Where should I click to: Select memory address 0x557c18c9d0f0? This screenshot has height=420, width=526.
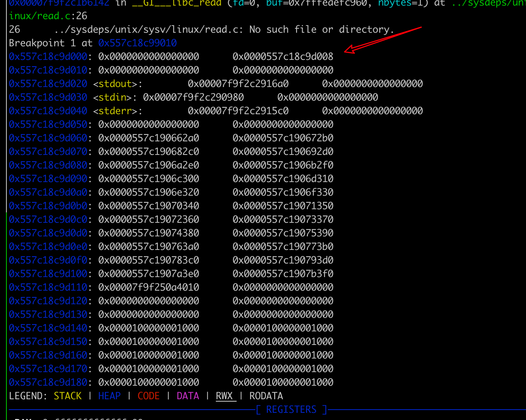[48, 260]
